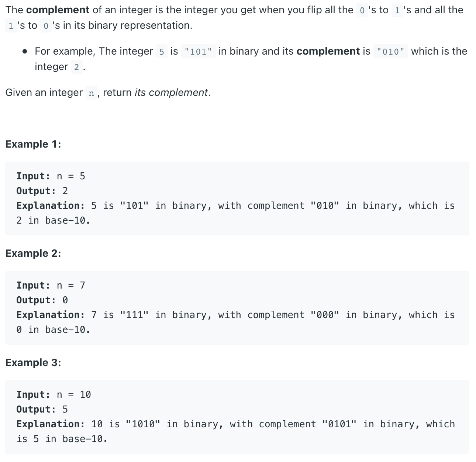
Task: Click 'Input: n = 10' line
Action: point(54,394)
